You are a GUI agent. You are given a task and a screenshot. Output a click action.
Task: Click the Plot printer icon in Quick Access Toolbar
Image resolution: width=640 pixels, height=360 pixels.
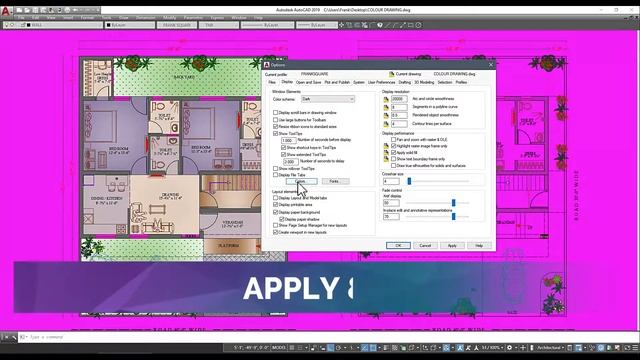tap(68, 10)
